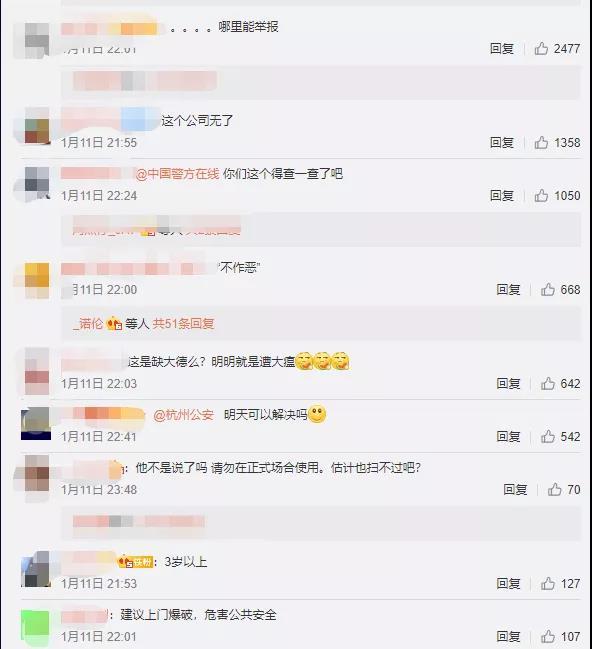Reply to the "这个公司无了" comment

tap(502, 143)
